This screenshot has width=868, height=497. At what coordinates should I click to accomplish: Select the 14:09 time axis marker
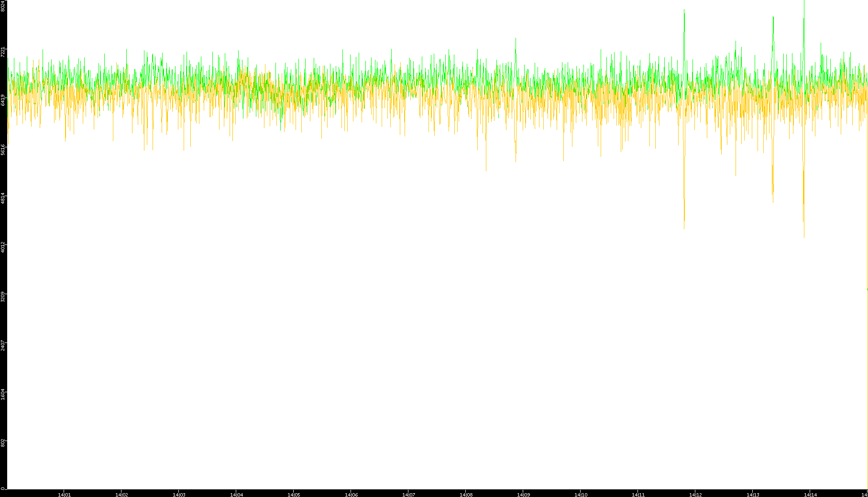523,495
